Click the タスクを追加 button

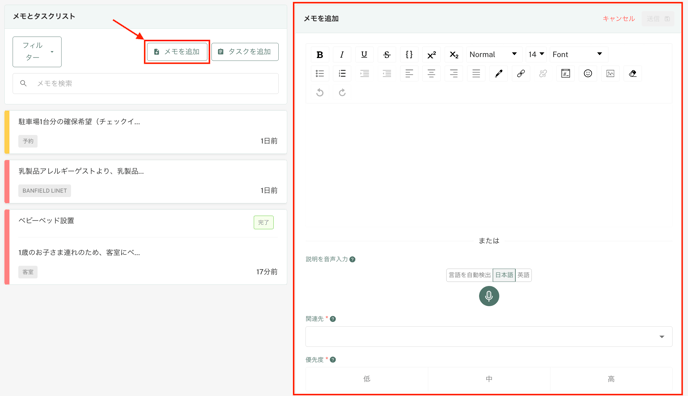pyautogui.click(x=245, y=52)
